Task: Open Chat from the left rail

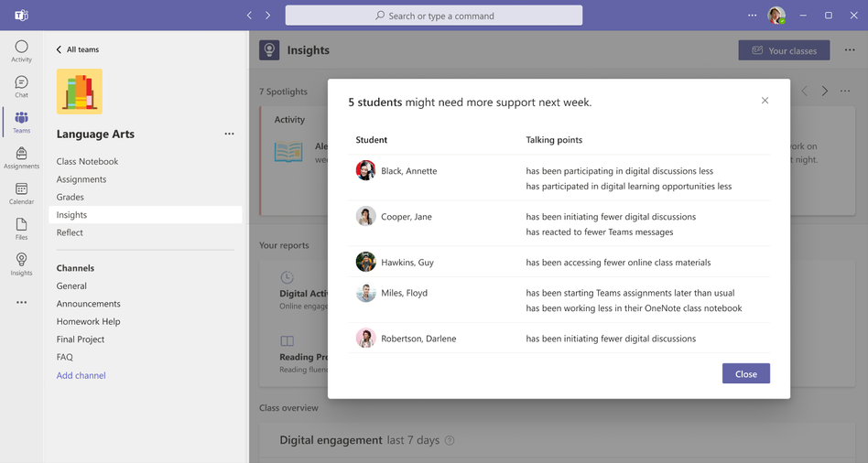Action: pyautogui.click(x=22, y=87)
